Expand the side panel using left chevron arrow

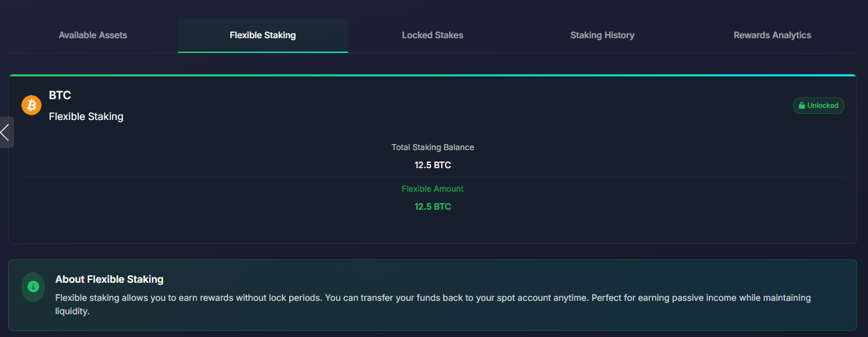point(6,132)
